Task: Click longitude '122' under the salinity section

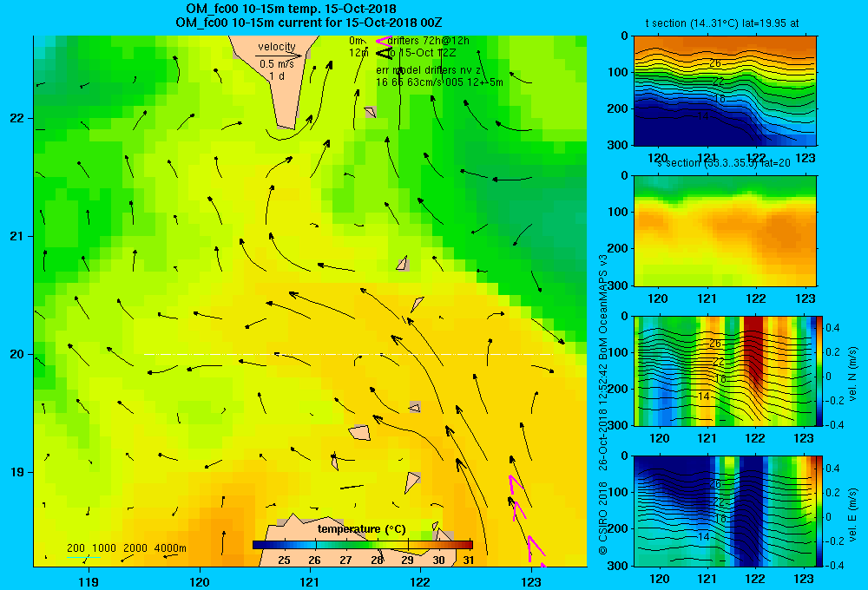Action: [x=756, y=298]
